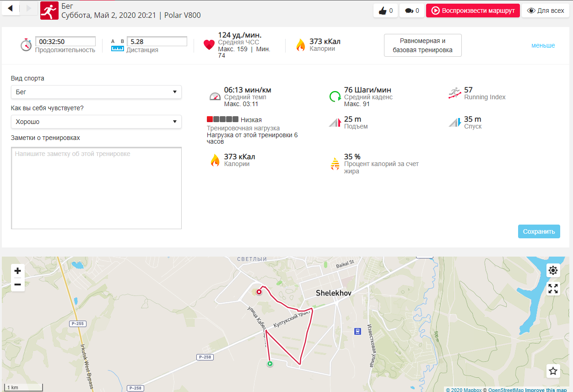Viewport: 573px width, 392px height.
Task: Edit the duration field 00:32:50
Action: pos(65,42)
